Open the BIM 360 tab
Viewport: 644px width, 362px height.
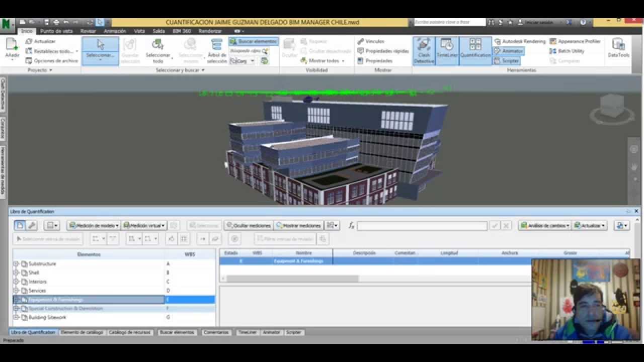(x=182, y=31)
